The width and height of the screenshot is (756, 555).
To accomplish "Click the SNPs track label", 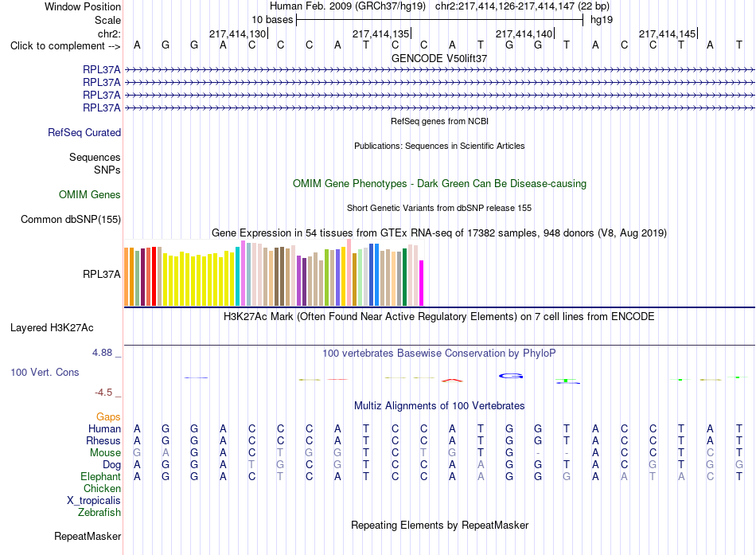I will (107, 170).
